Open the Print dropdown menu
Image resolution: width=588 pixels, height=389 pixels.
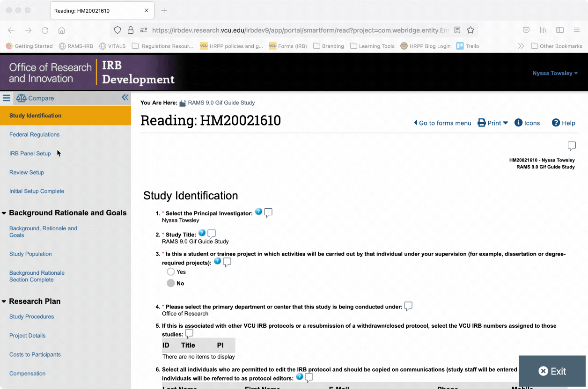[493, 123]
